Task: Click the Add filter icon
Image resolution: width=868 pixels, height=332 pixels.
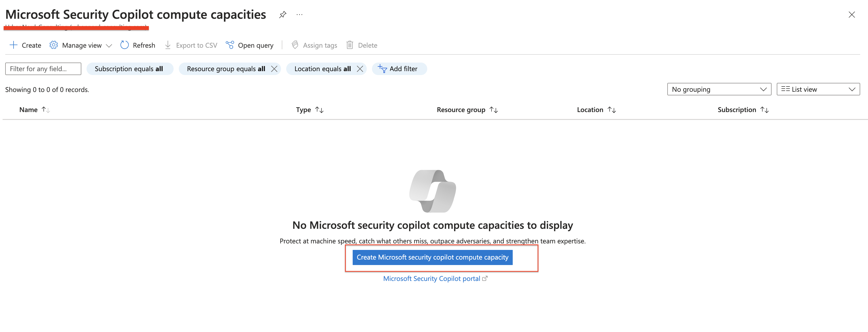Action: tap(383, 69)
